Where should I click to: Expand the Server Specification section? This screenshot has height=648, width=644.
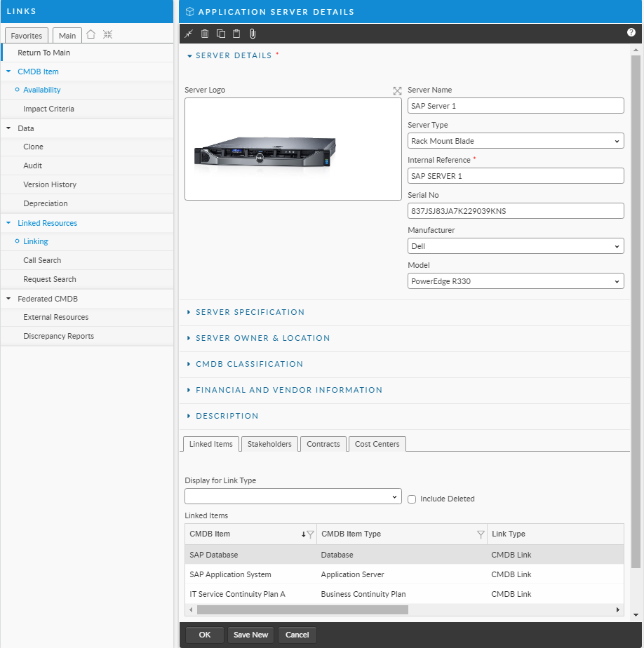[250, 312]
